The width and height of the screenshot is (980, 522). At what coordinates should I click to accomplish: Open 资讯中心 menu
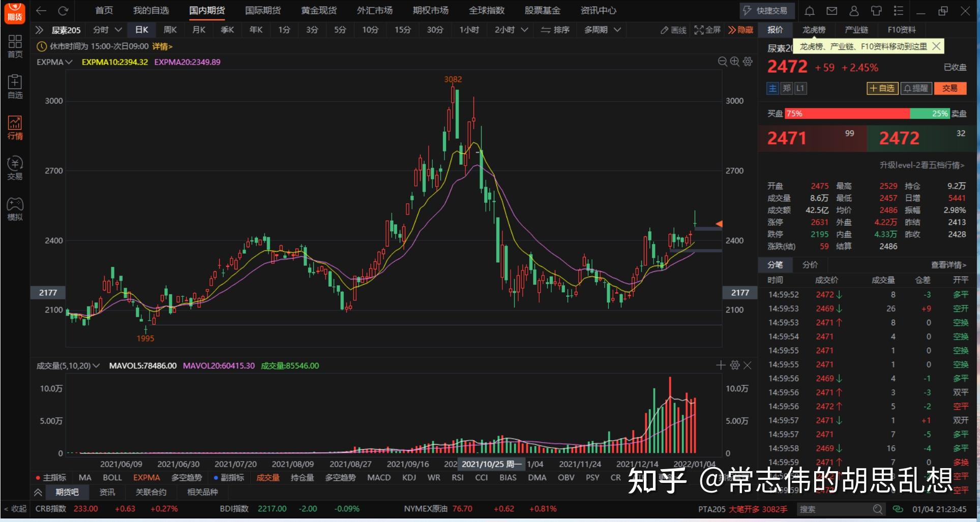(x=598, y=11)
